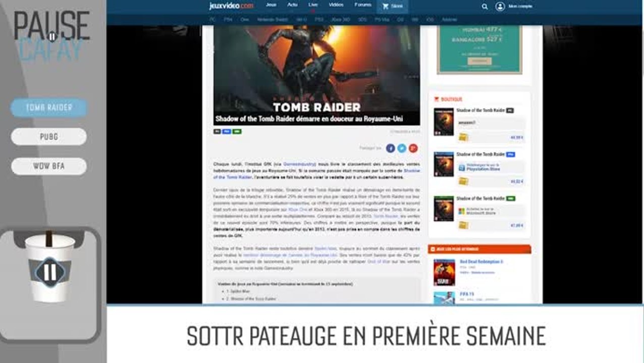Image resolution: width=644 pixels, height=363 pixels.
Task: Click the Red Dead Redemption II cover thumbnail
Action: tap(444, 273)
